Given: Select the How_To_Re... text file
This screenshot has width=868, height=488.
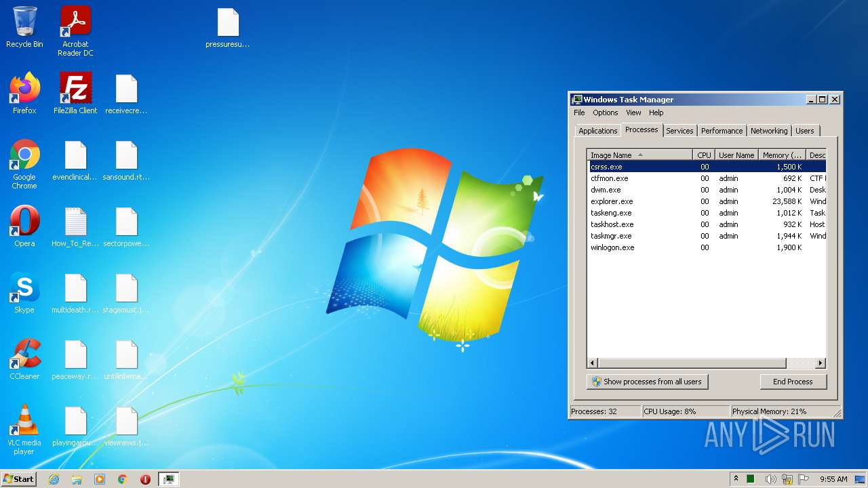Looking at the screenshot, I should (x=75, y=226).
